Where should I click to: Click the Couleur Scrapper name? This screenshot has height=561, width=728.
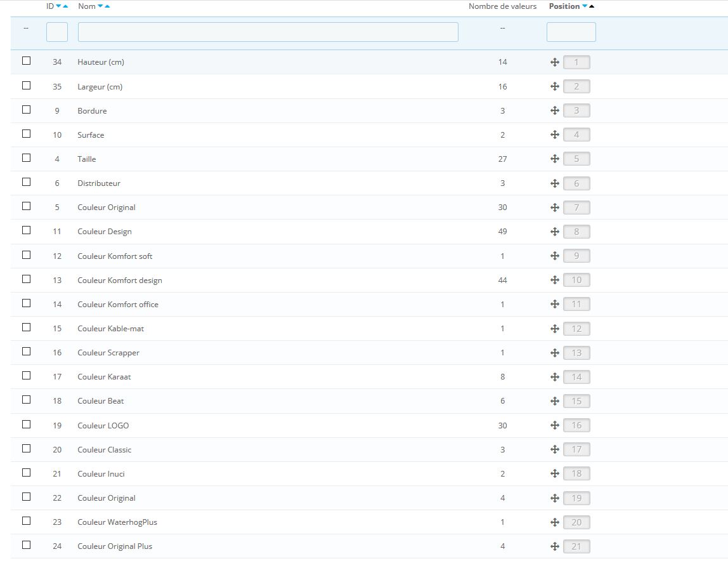(108, 353)
